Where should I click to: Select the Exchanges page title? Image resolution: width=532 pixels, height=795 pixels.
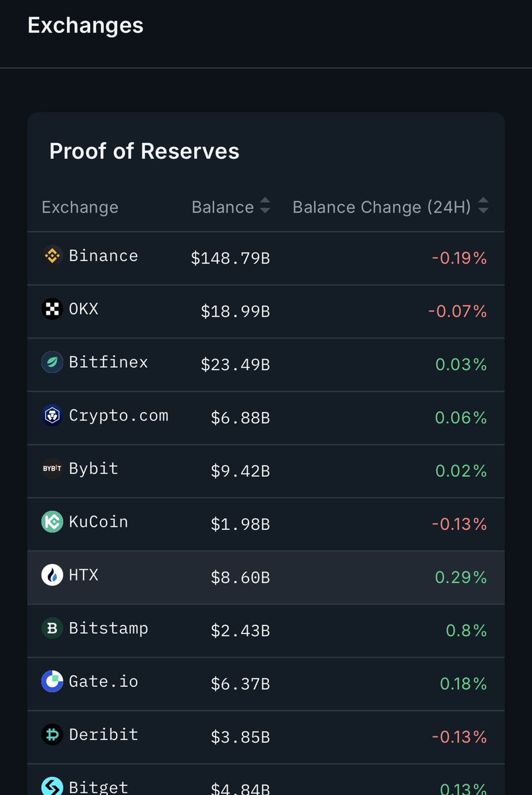(x=85, y=25)
